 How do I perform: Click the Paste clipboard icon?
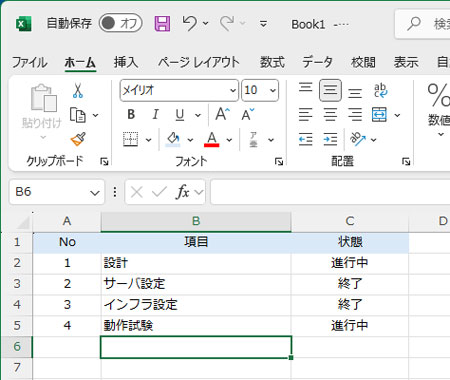point(43,98)
